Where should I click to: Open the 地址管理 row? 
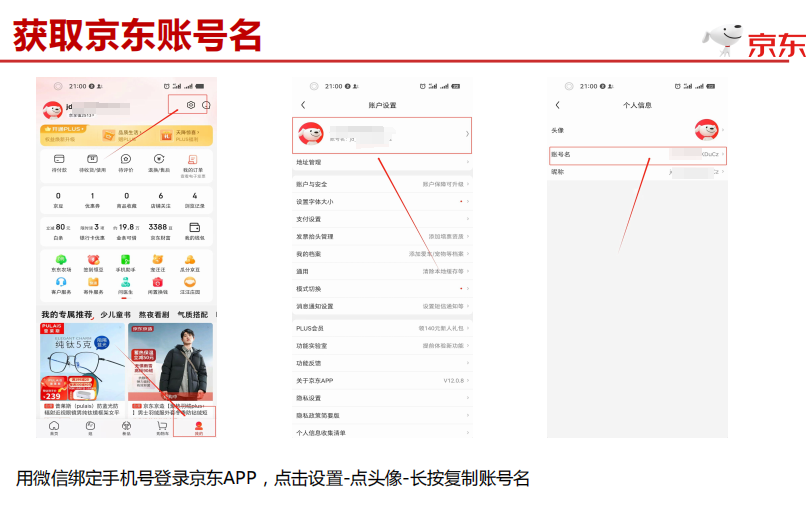382,162
